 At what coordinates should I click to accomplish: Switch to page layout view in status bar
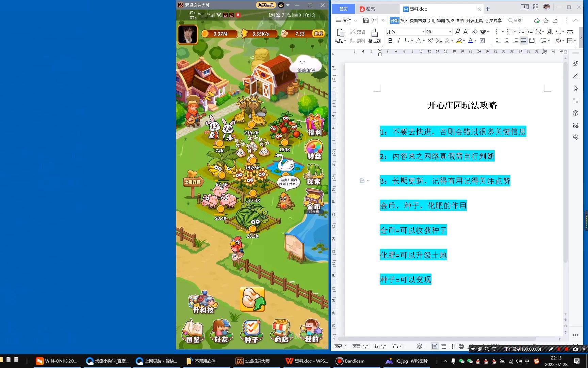point(435,346)
